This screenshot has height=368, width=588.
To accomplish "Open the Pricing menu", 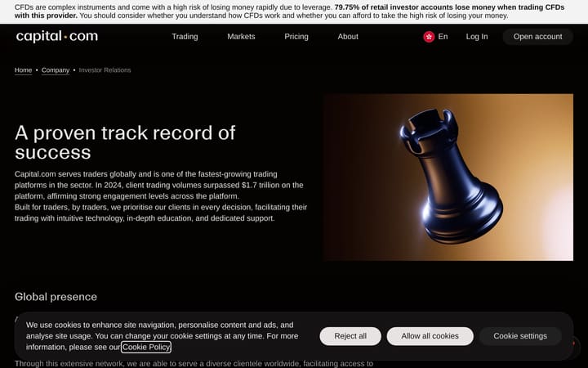I will click(296, 37).
